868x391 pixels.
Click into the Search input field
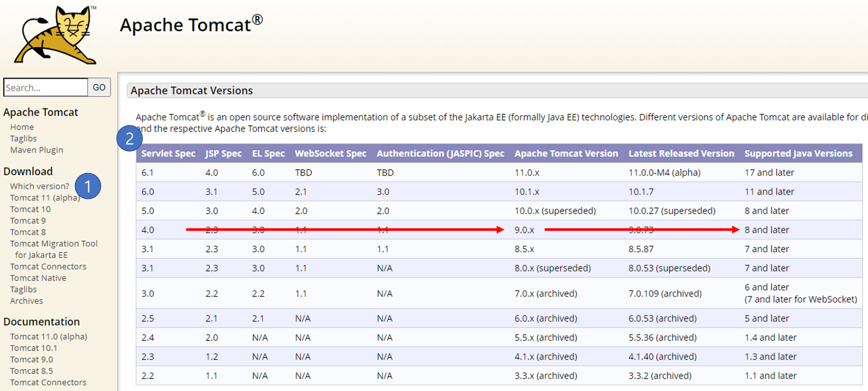[46, 87]
